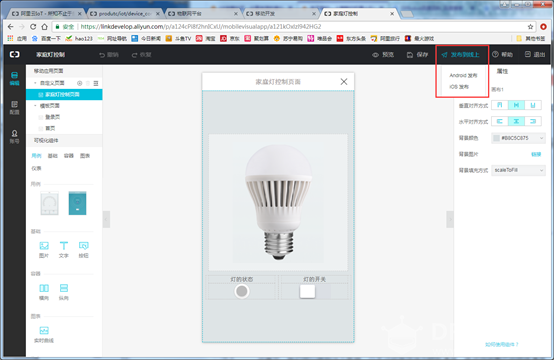Click the Help (帮助) button
The height and width of the screenshot is (360, 554).
click(502, 54)
